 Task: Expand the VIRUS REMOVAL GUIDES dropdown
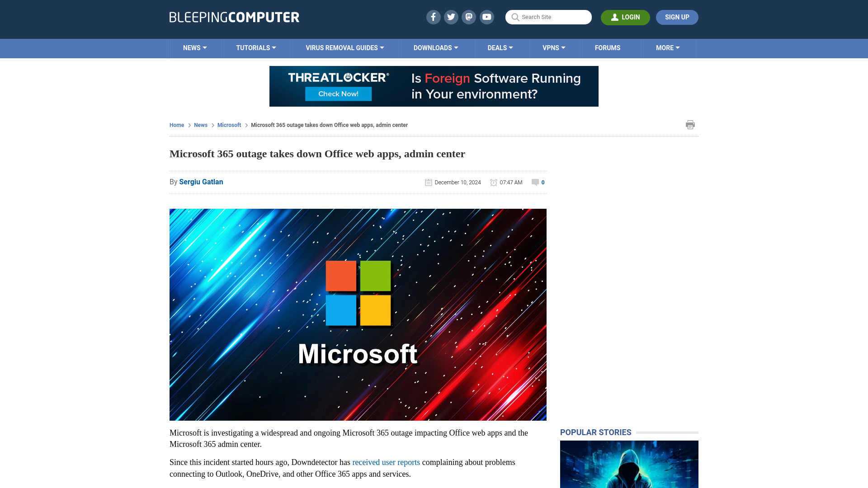(344, 48)
